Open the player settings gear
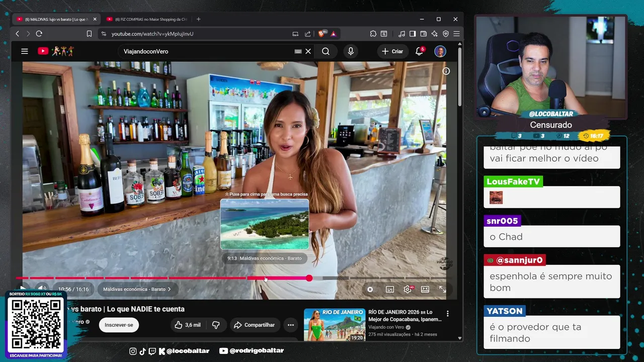 click(408, 289)
